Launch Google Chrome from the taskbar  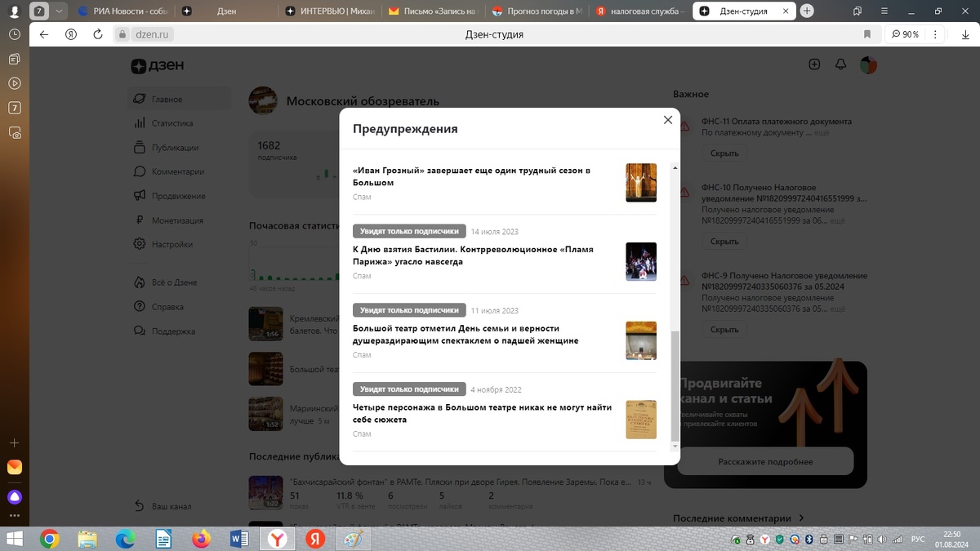[50, 539]
